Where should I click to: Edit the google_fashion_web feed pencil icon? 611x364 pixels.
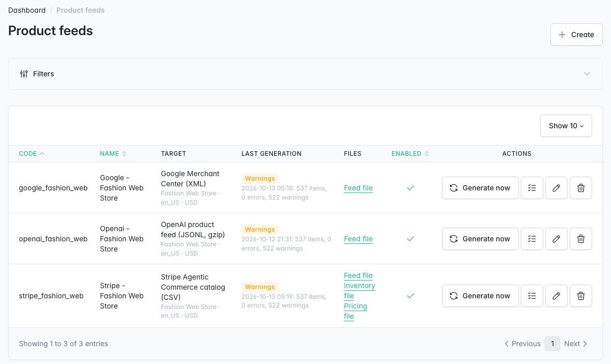[557, 188]
